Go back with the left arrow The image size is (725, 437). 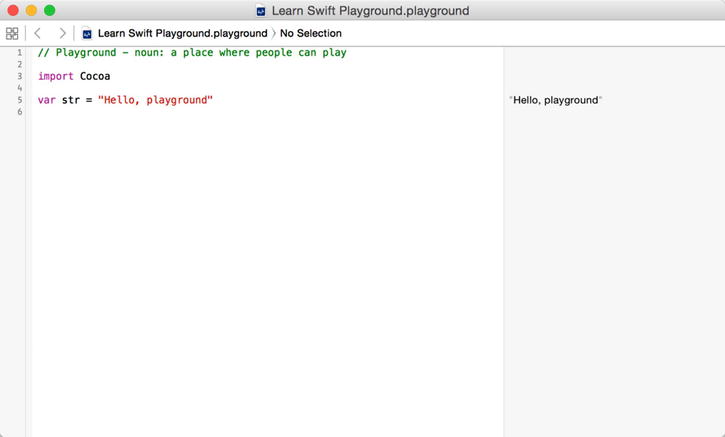pyautogui.click(x=37, y=33)
